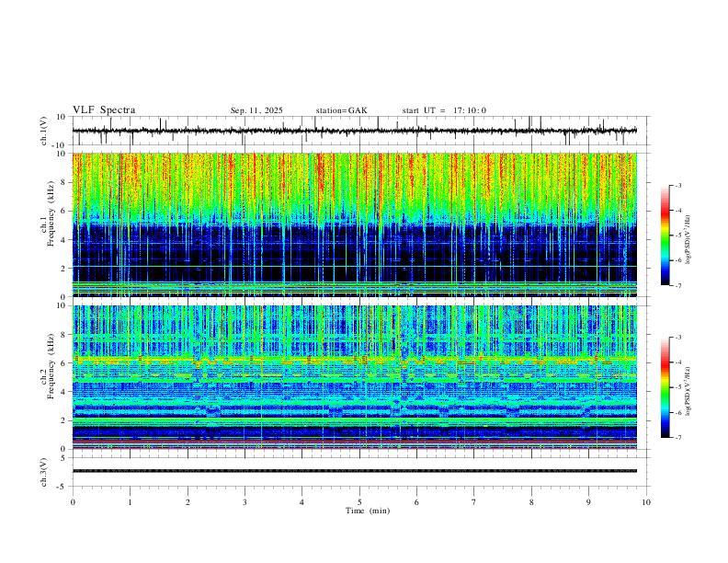Click the "ch.1(V)" axis label

tap(44, 131)
